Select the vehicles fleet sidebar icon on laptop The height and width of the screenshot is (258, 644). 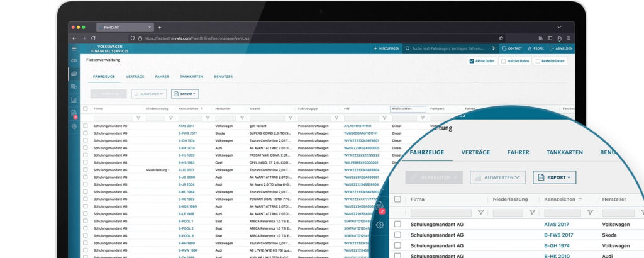pos(74,74)
